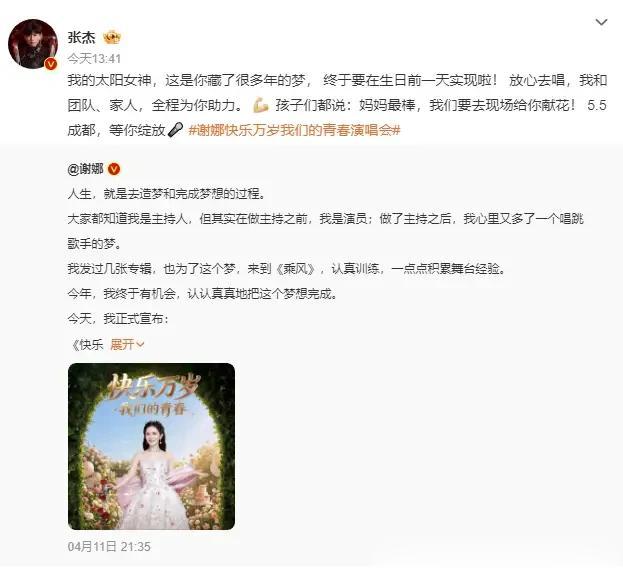
Task: Click the verified V badge beside @谢娜
Action: 114,169
